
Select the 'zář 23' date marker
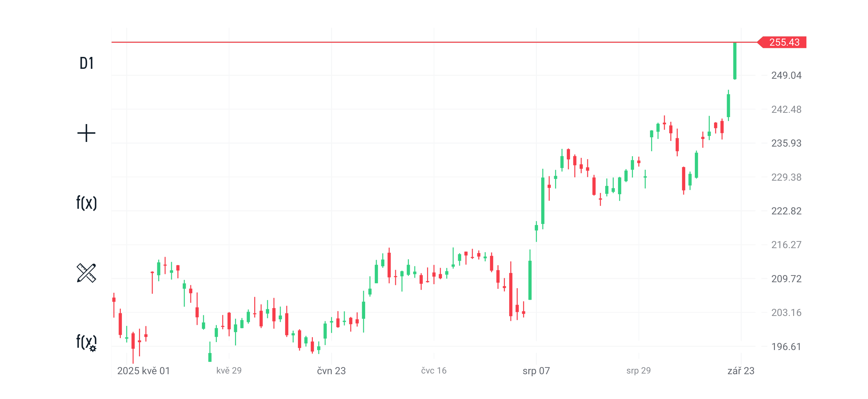coord(741,371)
